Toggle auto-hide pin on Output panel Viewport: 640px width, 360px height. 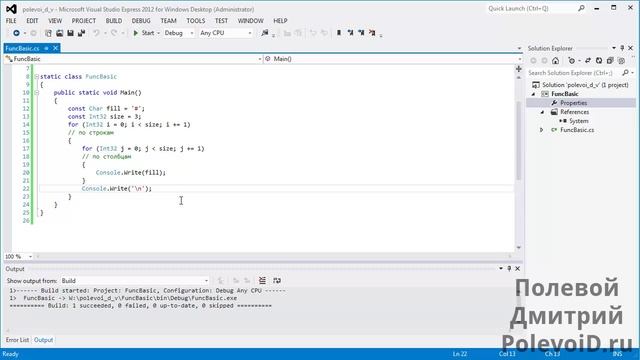click(509, 269)
